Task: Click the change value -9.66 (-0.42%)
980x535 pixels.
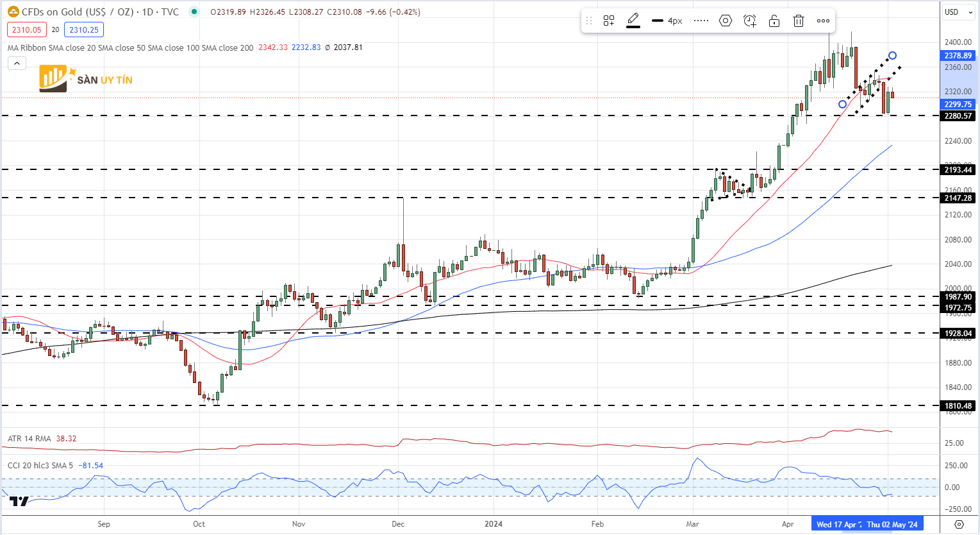Action: 393,12
